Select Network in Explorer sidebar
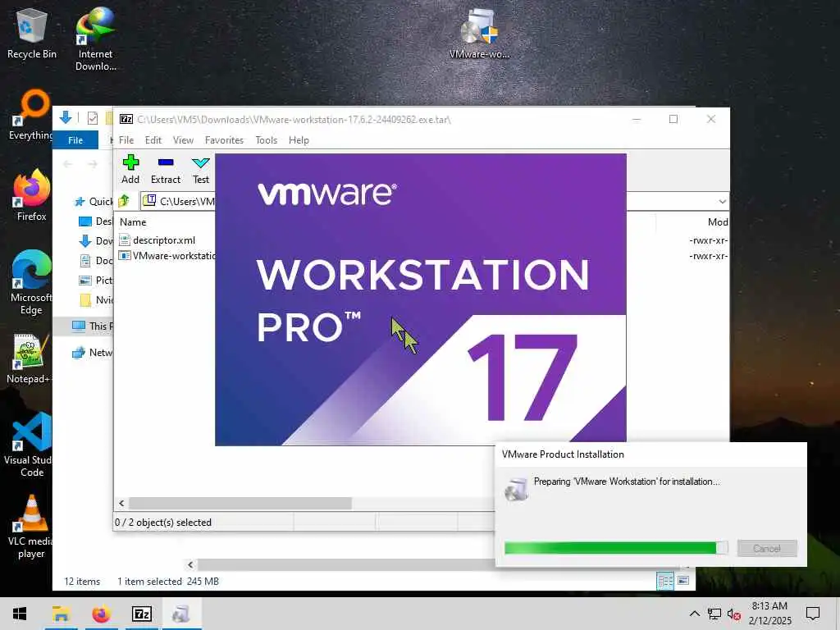Image resolution: width=840 pixels, height=630 pixels. click(x=92, y=352)
